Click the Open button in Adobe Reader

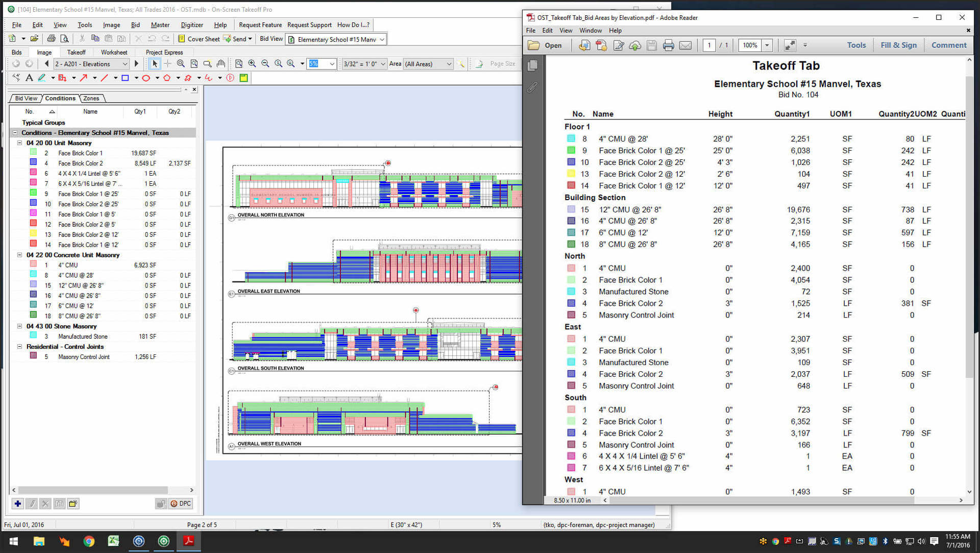tap(545, 45)
